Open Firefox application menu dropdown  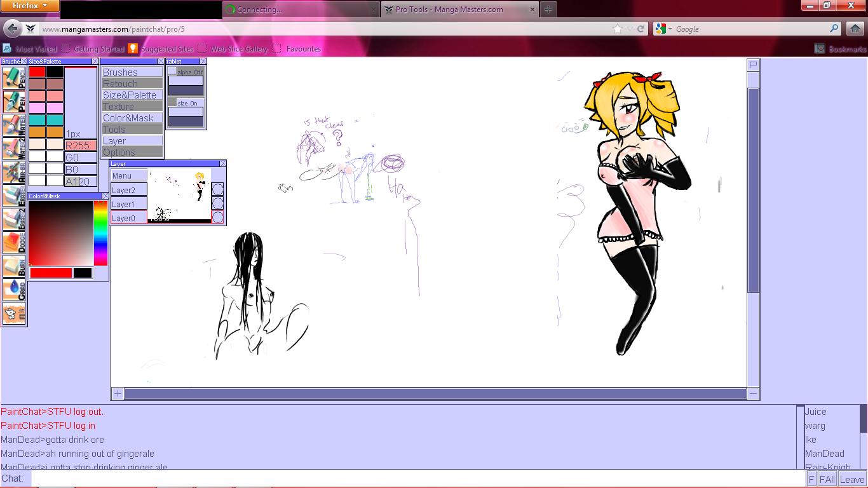(x=30, y=6)
